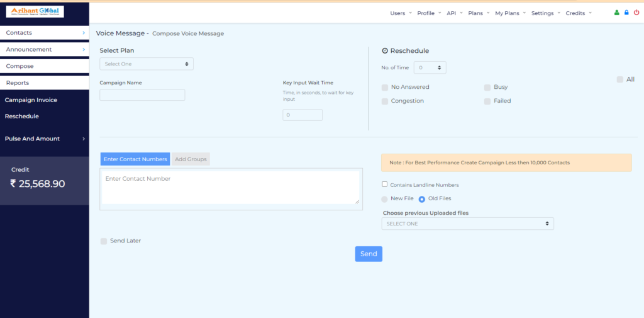
Task: Expand Pulse And Amount sidebar item
Action: 45,139
